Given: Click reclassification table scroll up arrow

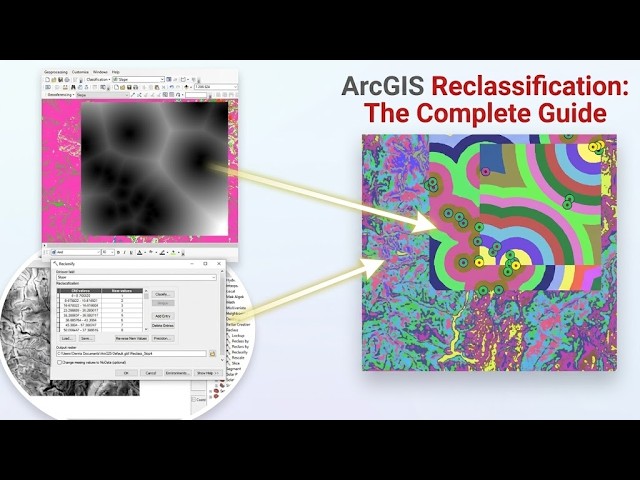Looking at the screenshot, I should coord(146,291).
